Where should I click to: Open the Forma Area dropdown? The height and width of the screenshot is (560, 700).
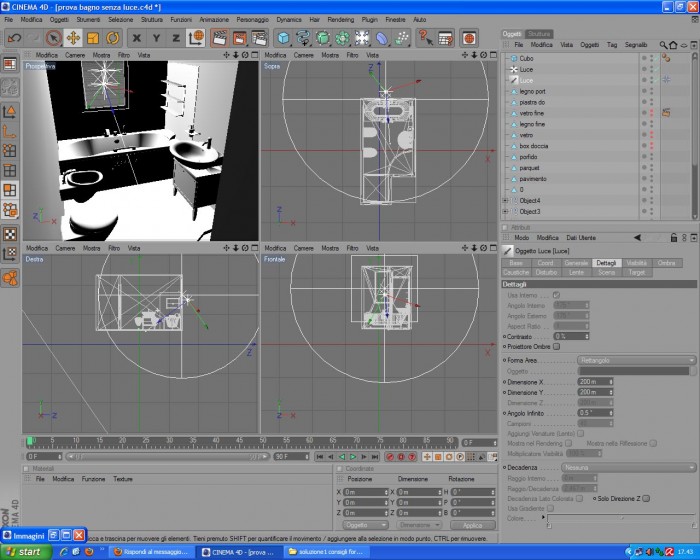637,360
